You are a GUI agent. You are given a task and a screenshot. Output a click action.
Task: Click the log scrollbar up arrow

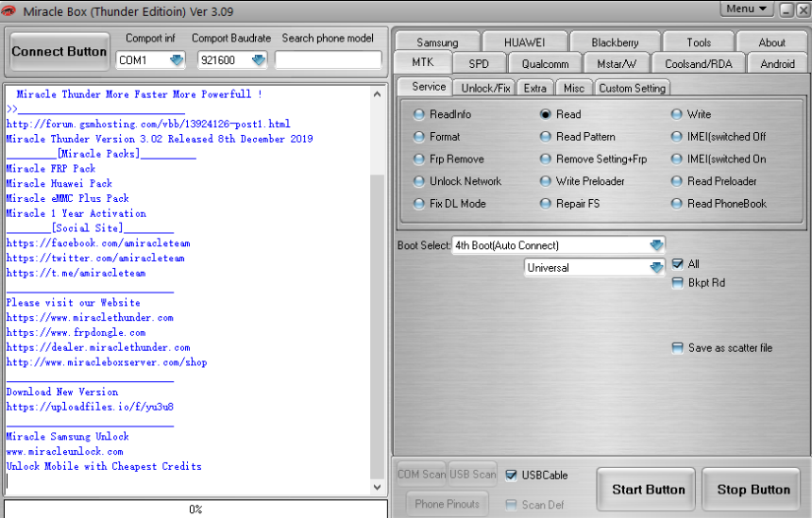pyautogui.click(x=377, y=94)
